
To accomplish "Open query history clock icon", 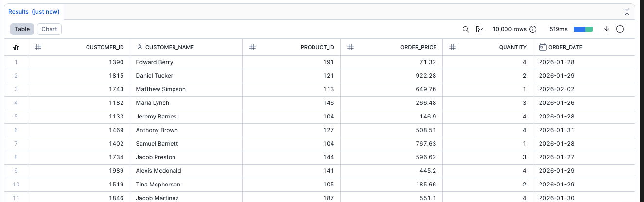I will pos(620,29).
